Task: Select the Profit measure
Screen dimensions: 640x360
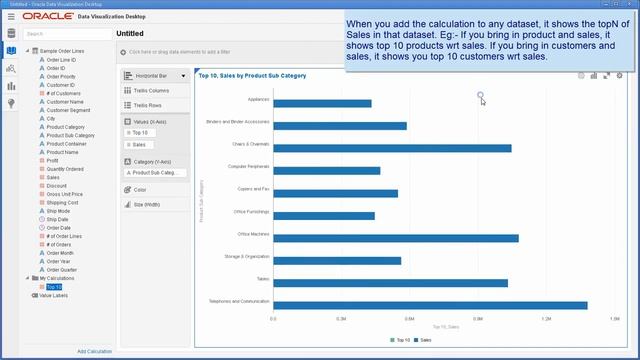Action: point(52,161)
